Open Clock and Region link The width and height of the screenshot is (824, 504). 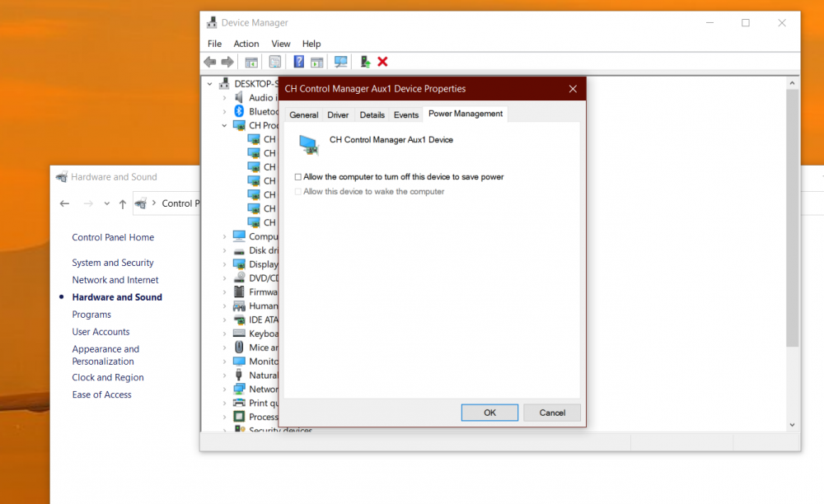108,377
